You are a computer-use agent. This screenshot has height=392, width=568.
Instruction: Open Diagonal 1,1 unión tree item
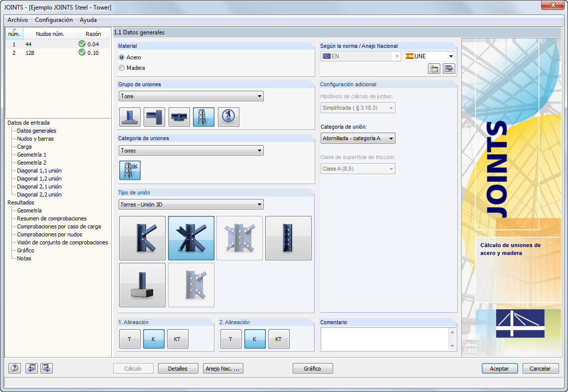[x=39, y=171]
